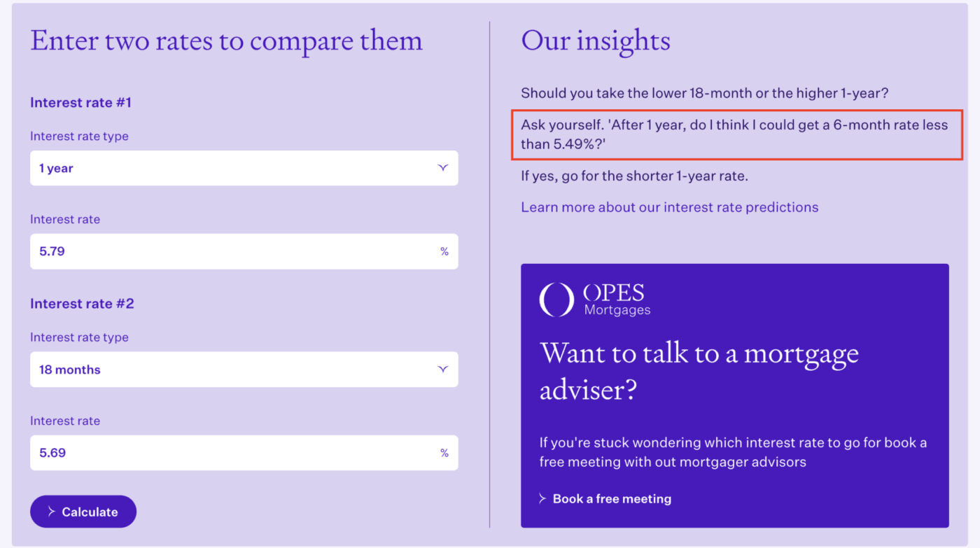Open the 18 months rate type dropdown
The height and width of the screenshot is (548, 980).
[244, 370]
